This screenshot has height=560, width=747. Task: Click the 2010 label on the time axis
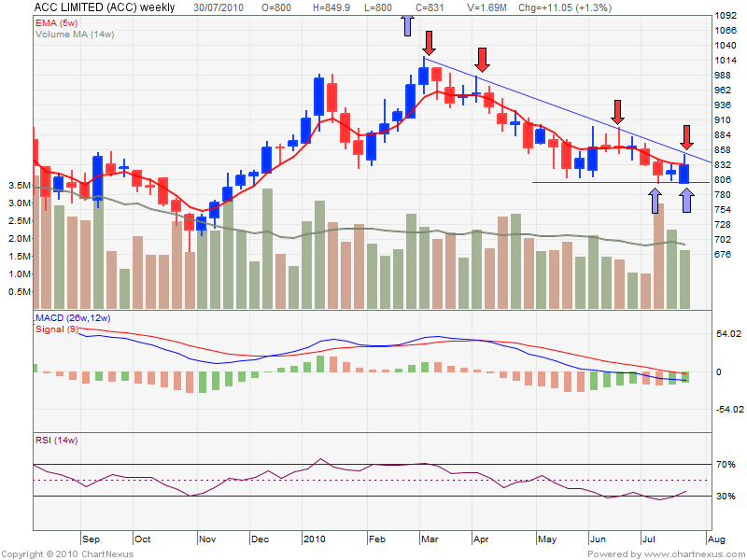click(317, 539)
